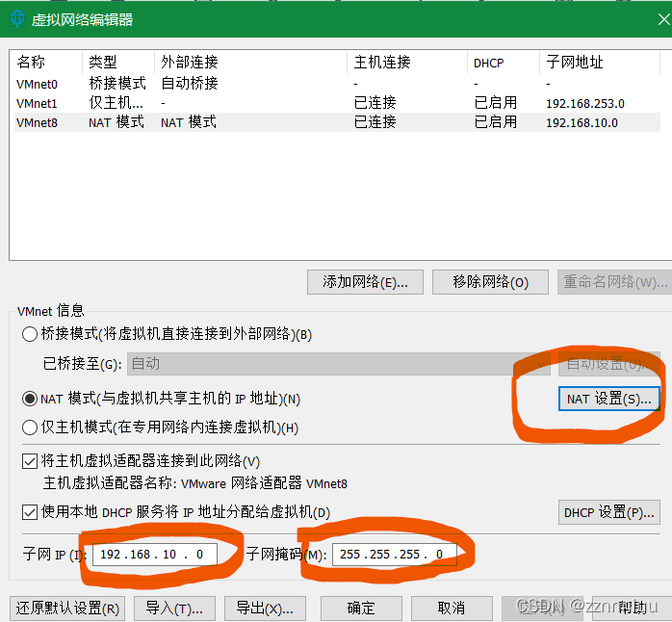672x622 pixels.
Task: Toggle 使用本地 DHCP 服务 checkbox
Action: click(x=30, y=512)
